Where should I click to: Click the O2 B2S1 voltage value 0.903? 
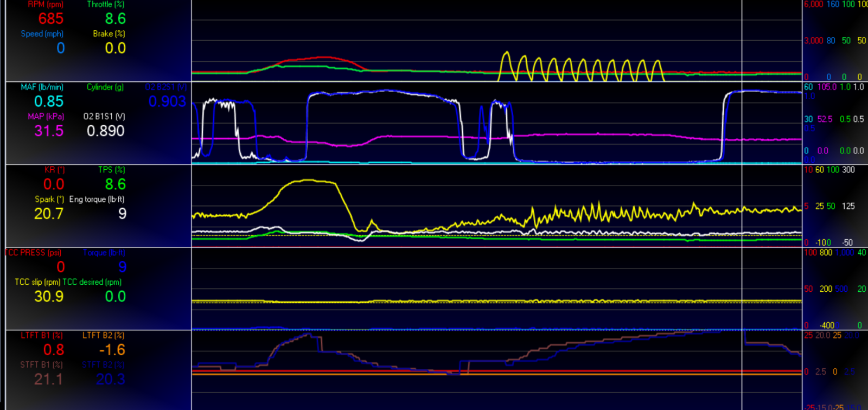[x=168, y=101]
